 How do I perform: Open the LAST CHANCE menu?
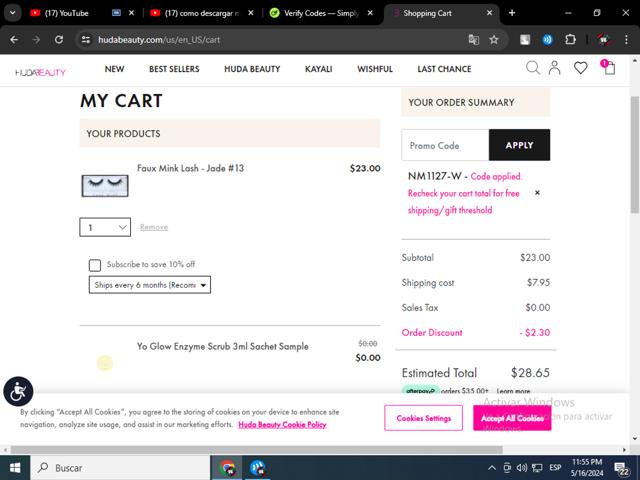(444, 69)
